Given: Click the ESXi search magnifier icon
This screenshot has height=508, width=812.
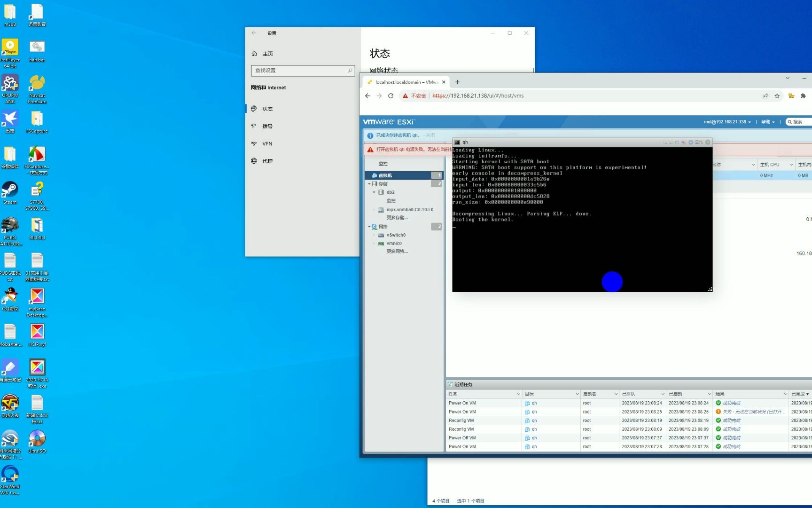Looking at the screenshot, I should [790, 121].
